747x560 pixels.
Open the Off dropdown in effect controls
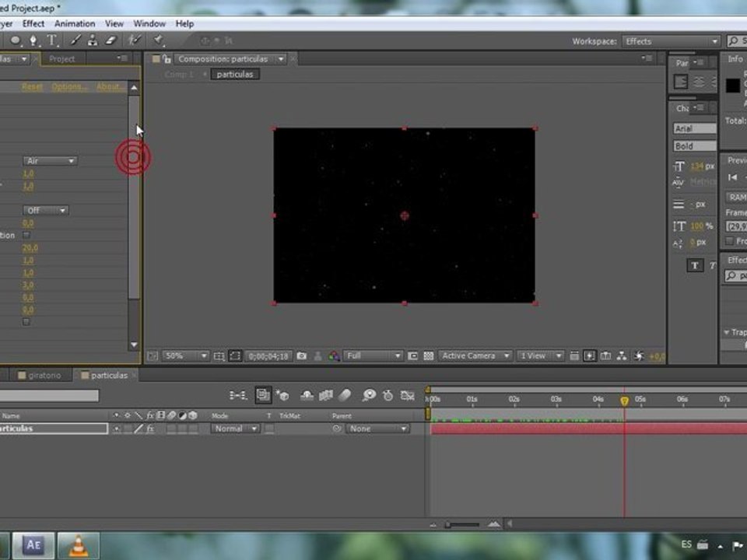[46, 211]
